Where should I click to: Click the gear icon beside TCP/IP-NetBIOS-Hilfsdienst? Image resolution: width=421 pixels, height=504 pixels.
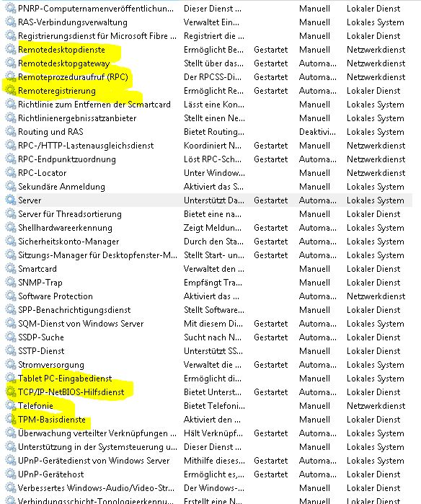tap(10, 392)
